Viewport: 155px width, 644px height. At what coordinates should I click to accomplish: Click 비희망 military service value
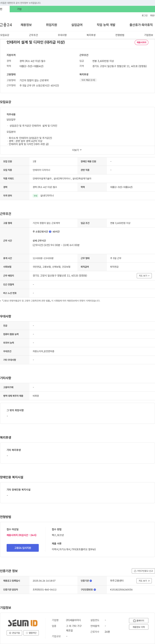point(36,396)
